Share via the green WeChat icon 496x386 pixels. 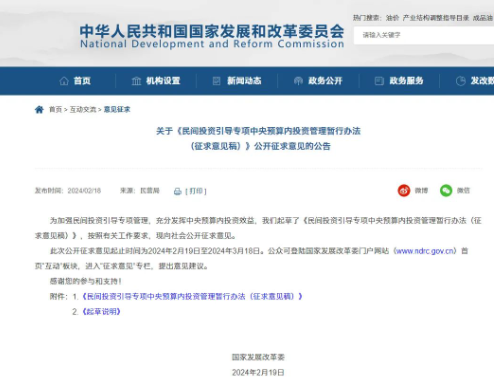pyautogui.click(x=446, y=190)
